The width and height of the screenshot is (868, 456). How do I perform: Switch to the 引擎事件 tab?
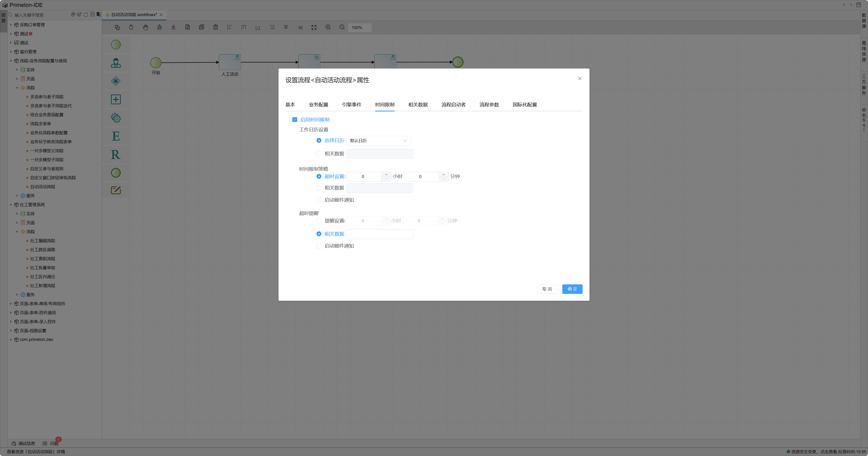tap(352, 104)
